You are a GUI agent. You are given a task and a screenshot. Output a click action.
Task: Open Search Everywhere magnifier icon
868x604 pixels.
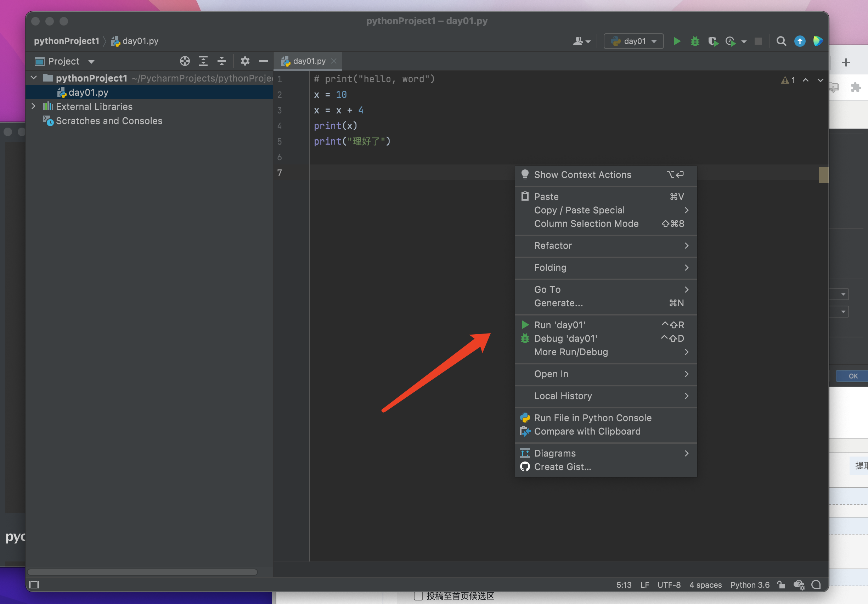pos(781,41)
